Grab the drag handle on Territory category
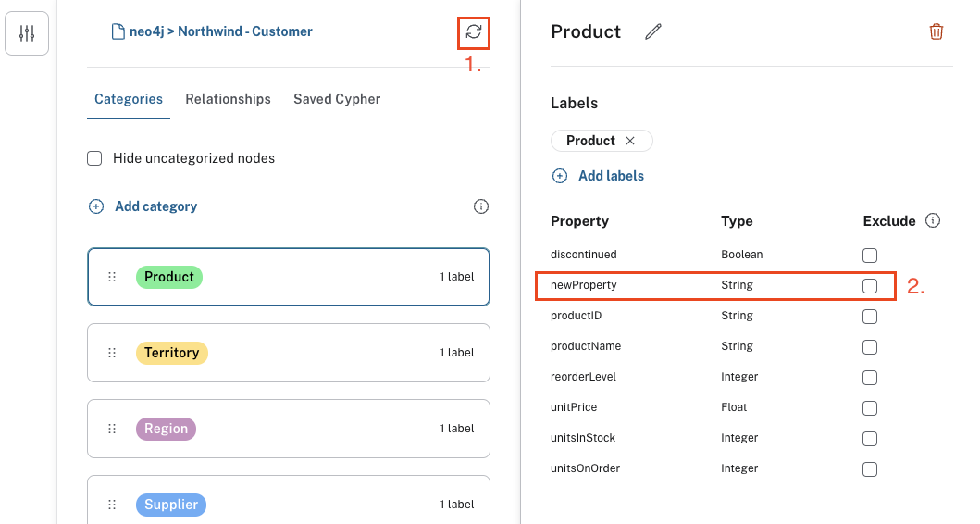Image resolution: width=980 pixels, height=524 pixels. tap(112, 353)
